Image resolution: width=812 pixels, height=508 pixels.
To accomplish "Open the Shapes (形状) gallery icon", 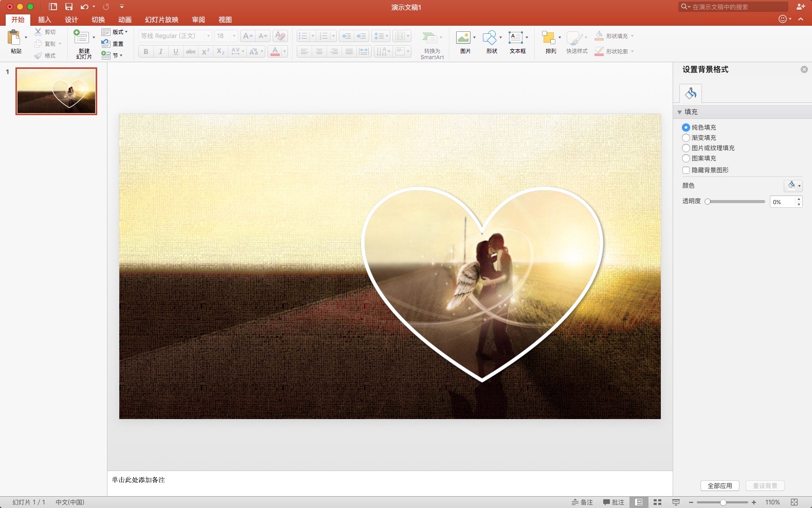I will click(490, 38).
